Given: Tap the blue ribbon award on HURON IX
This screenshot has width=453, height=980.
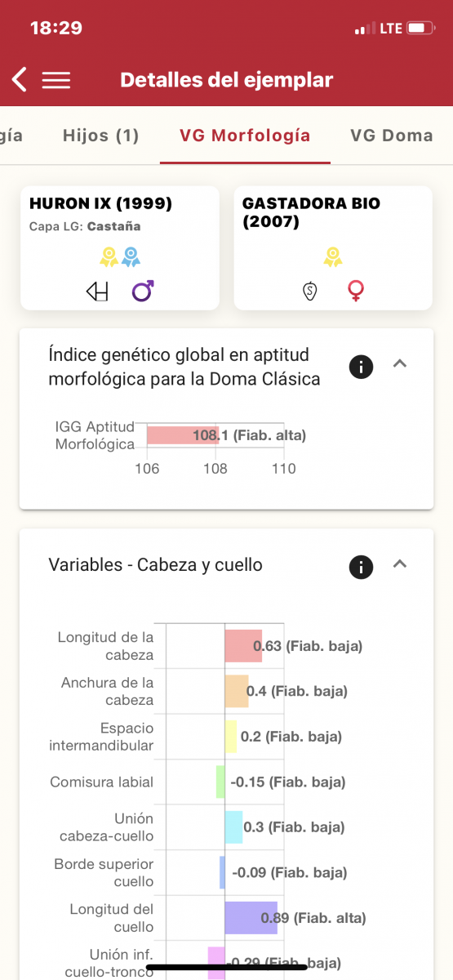Looking at the screenshot, I should [131, 257].
